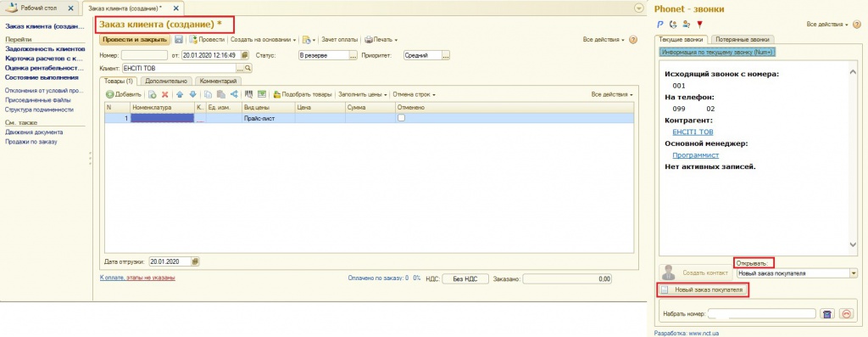Screen dimensions: 868x337
Task: Open the reports icon dropdown beside Зачет оплаты
Action: coord(309,40)
